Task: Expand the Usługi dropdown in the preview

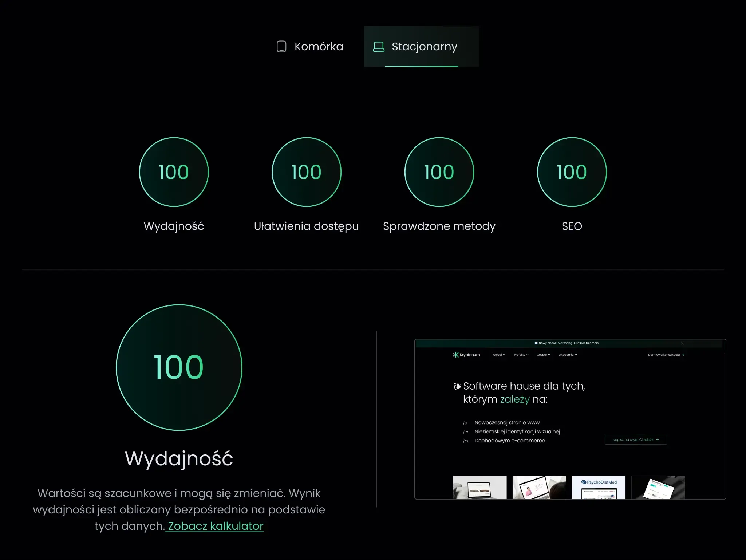Action: [x=499, y=355]
